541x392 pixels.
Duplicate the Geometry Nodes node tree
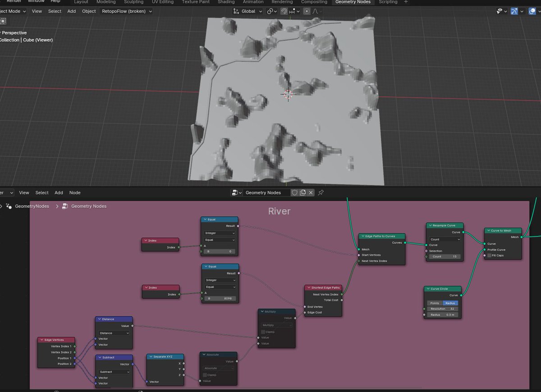point(303,193)
